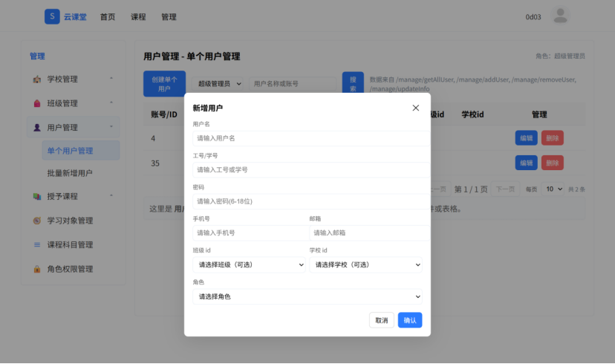Click the 账号/ID column header

point(164,114)
